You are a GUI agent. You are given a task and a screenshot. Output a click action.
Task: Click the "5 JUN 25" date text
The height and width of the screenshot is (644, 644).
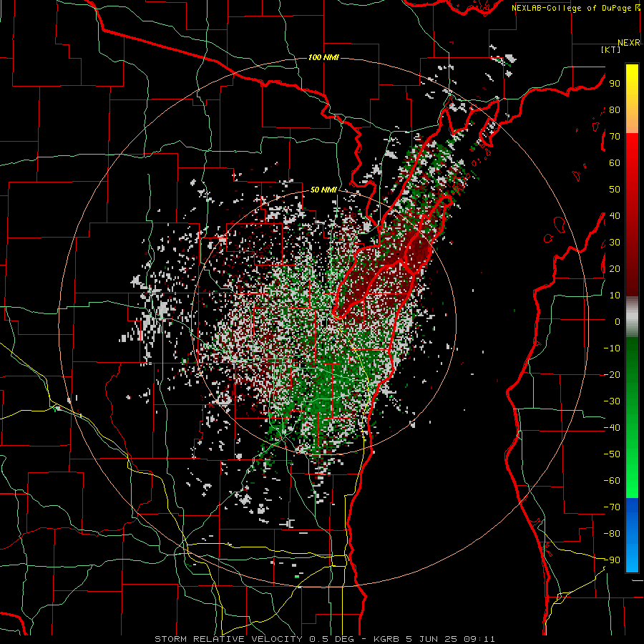(x=431, y=639)
